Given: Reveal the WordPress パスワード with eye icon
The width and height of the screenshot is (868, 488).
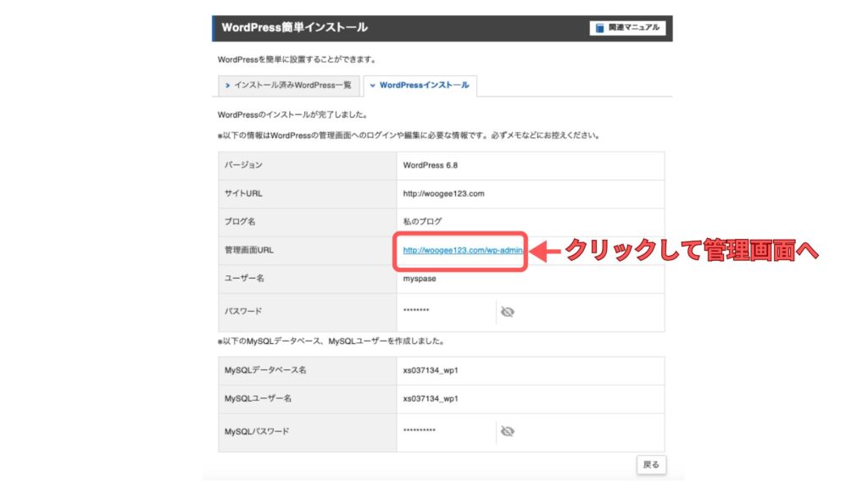Looking at the screenshot, I should (x=507, y=312).
